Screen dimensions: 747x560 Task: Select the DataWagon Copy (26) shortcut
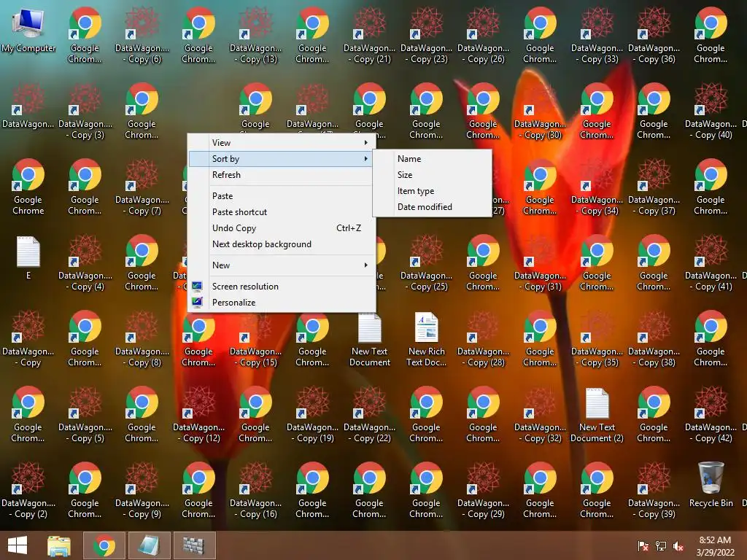[483, 36]
